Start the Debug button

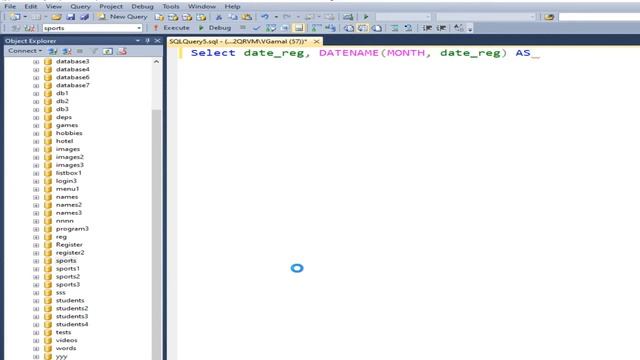[215, 28]
